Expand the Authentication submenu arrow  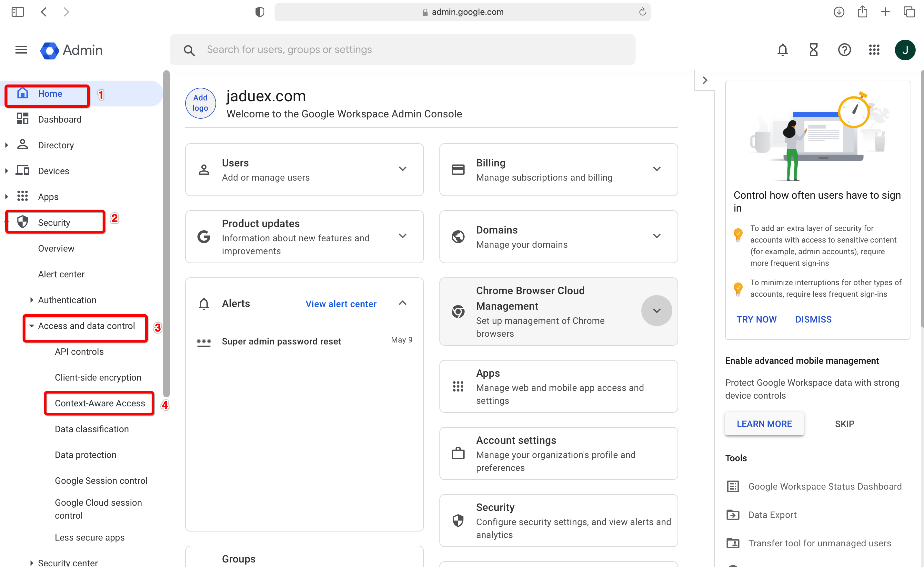click(32, 300)
